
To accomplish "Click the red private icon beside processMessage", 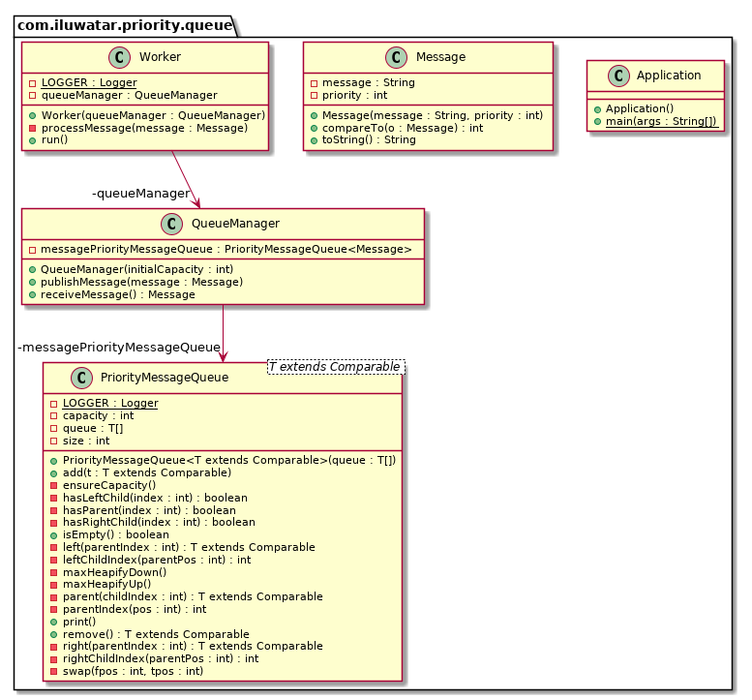I will click(33, 128).
